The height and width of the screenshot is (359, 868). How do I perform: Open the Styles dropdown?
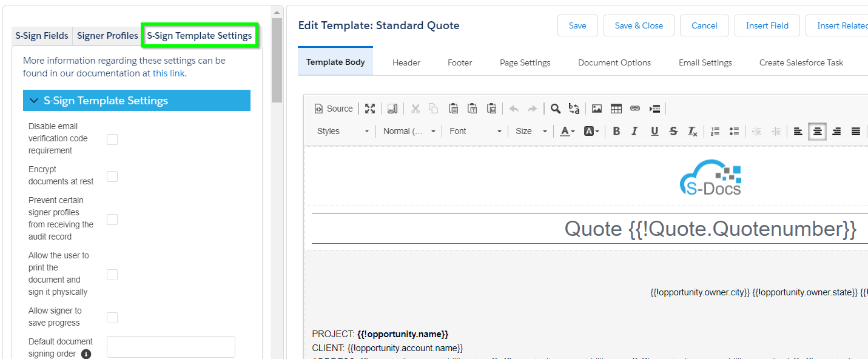[x=343, y=131]
